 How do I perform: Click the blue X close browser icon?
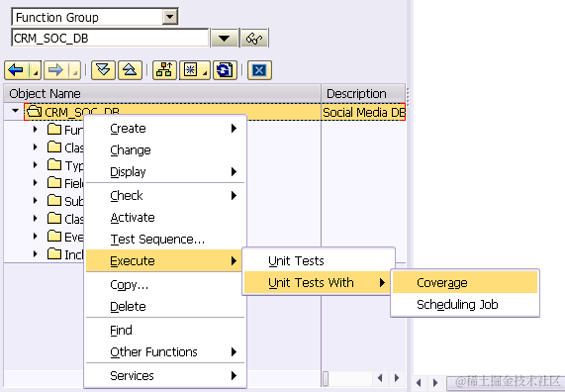(x=259, y=70)
